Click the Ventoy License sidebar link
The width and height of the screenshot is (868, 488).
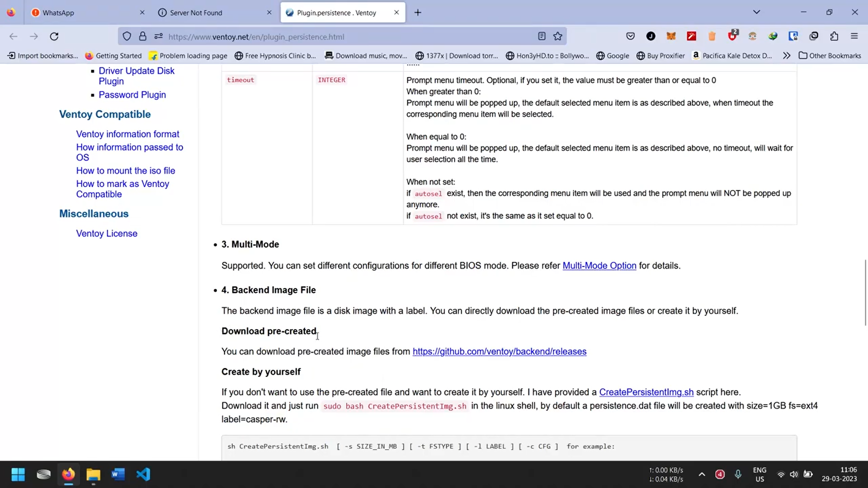coord(107,233)
